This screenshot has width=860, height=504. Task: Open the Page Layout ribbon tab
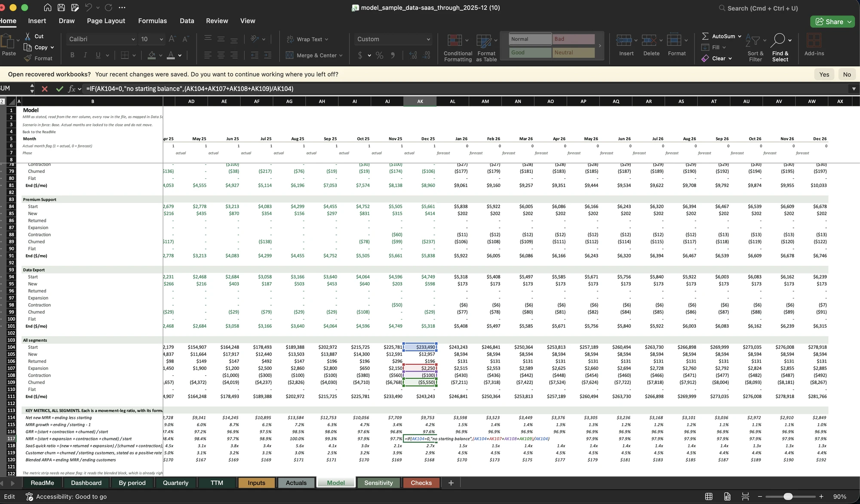(x=106, y=21)
